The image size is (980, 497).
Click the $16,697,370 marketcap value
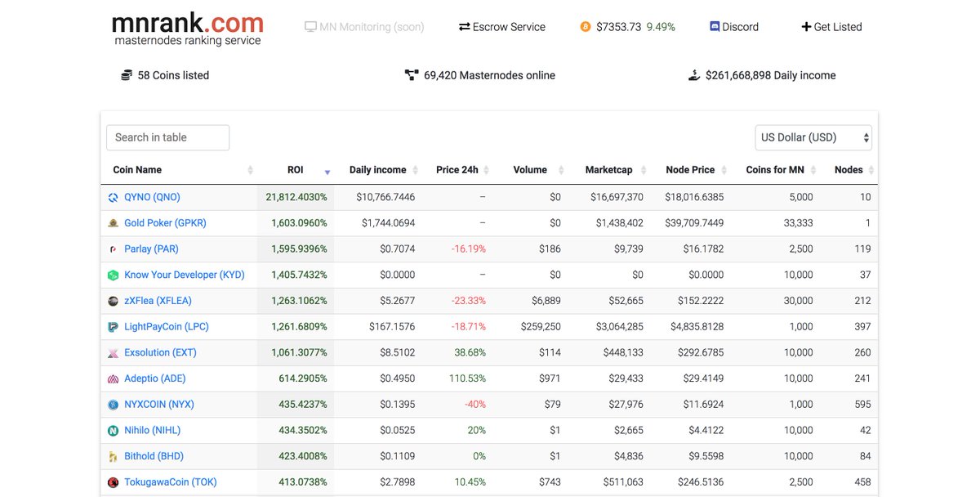617,197
